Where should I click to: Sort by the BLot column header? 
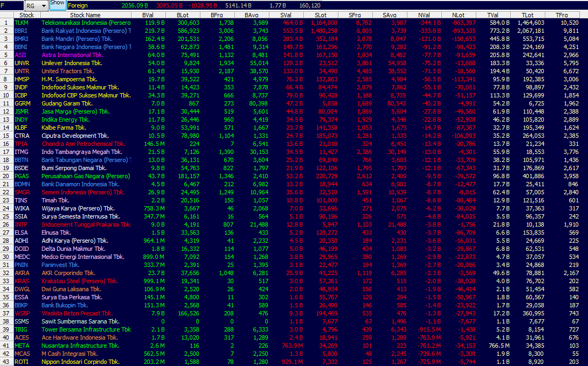[x=183, y=15]
